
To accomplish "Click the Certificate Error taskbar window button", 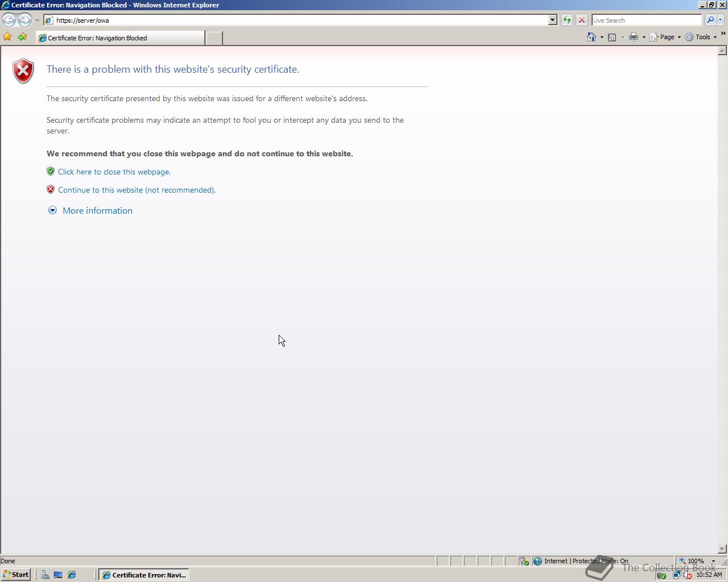I will (x=144, y=575).
